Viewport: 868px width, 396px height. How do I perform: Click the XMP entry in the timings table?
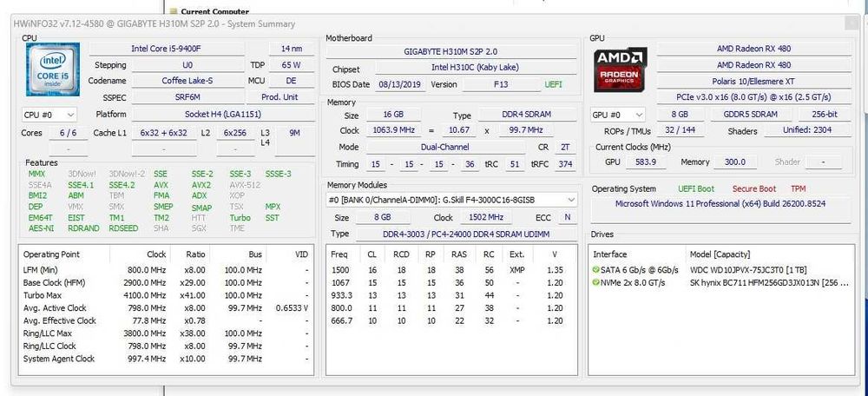tap(517, 270)
